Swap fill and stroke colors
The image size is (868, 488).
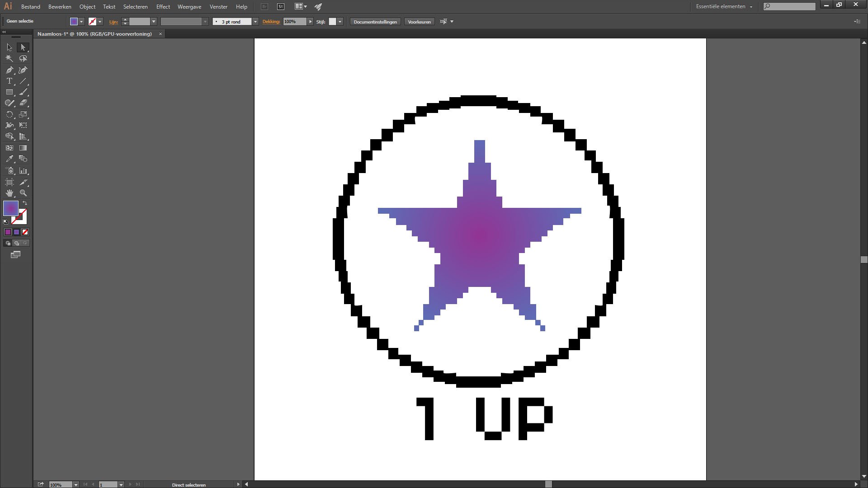click(x=25, y=203)
